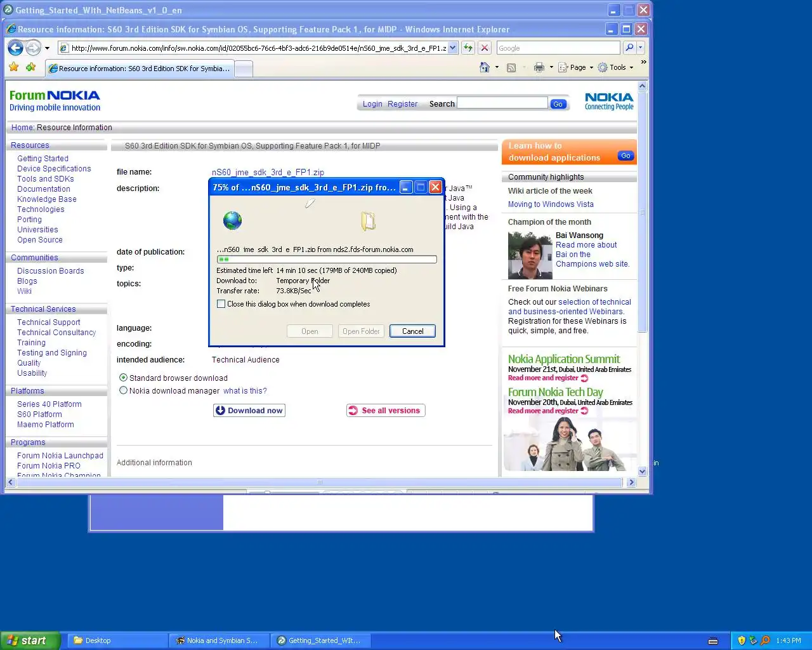Open the recent pages dropdown beside Forward
The image size is (812, 650).
click(47, 48)
